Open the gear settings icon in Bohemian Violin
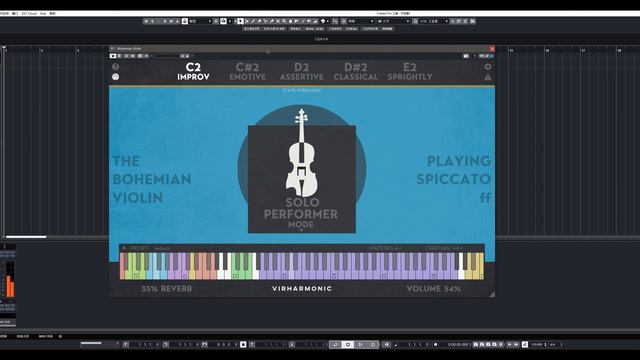 (488, 67)
